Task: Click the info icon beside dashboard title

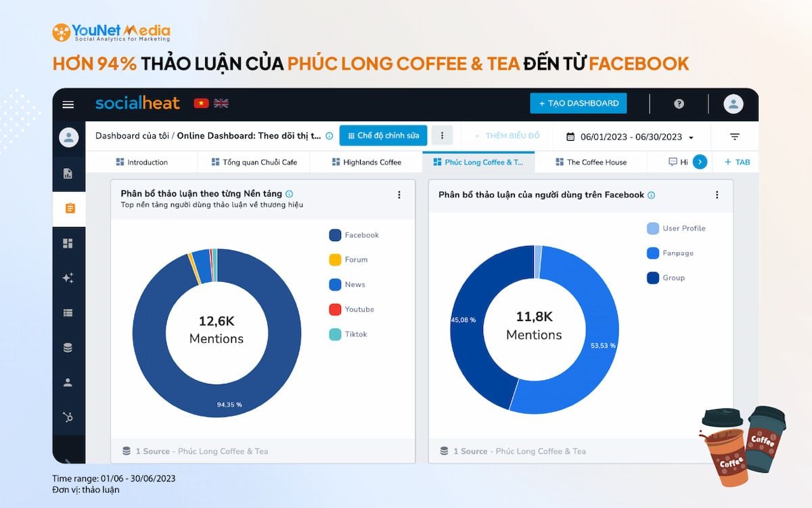Action: pyautogui.click(x=329, y=136)
